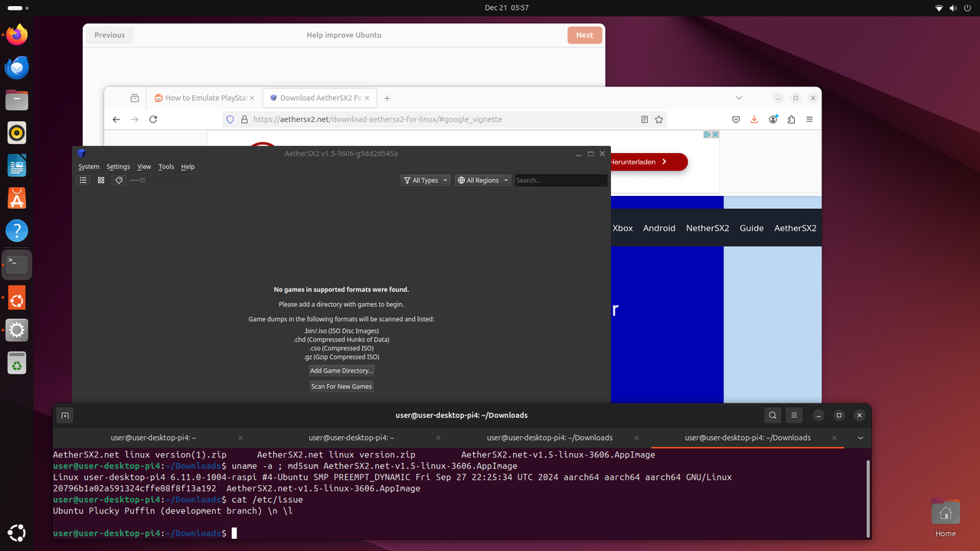The image size is (980, 551).
Task: Open the NetherSX2 link on the webpage
Action: click(x=707, y=228)
